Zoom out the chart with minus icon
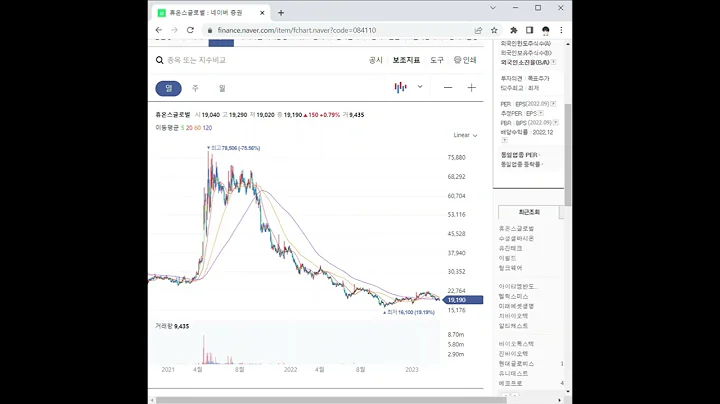Image resolution: width=720 pixels, height=404 pixels. click(x=448, y=88)
